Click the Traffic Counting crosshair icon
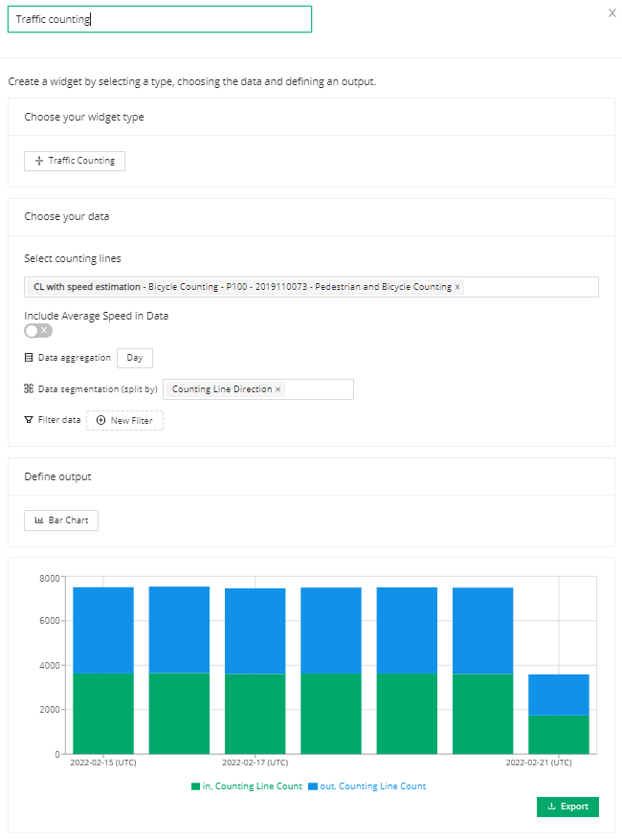Viewport: 622px width, 840px height. pyautogui.click(x=39, y=161)
